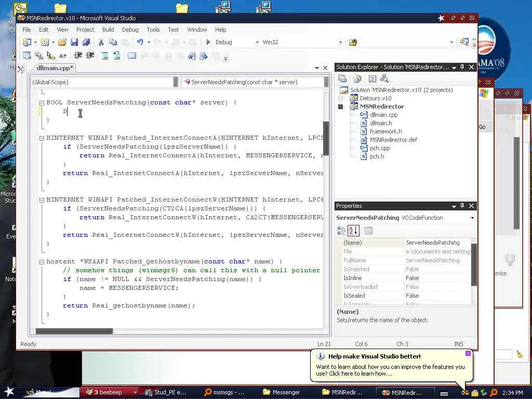The width and height of the screenshot is (532, 399).
Task: Click the Help make Visual Studio better balloon text
Action: (x=375, y=356)
